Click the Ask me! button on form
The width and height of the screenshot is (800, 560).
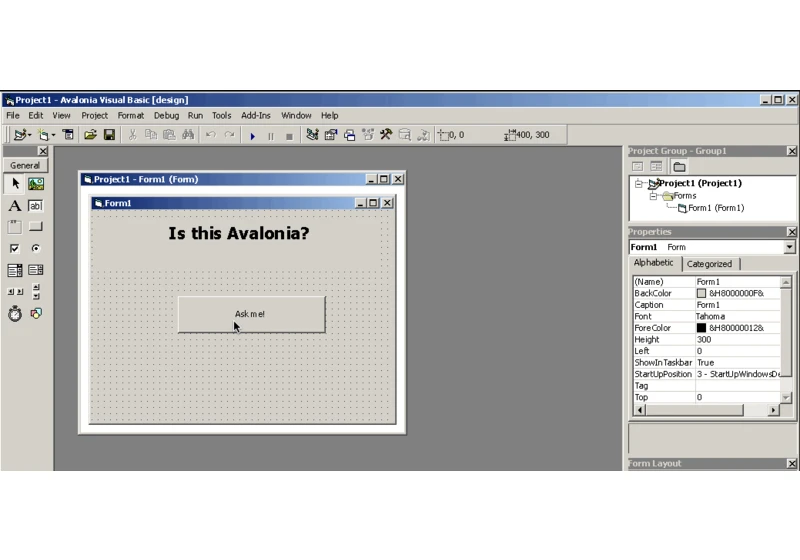(251, 314)
